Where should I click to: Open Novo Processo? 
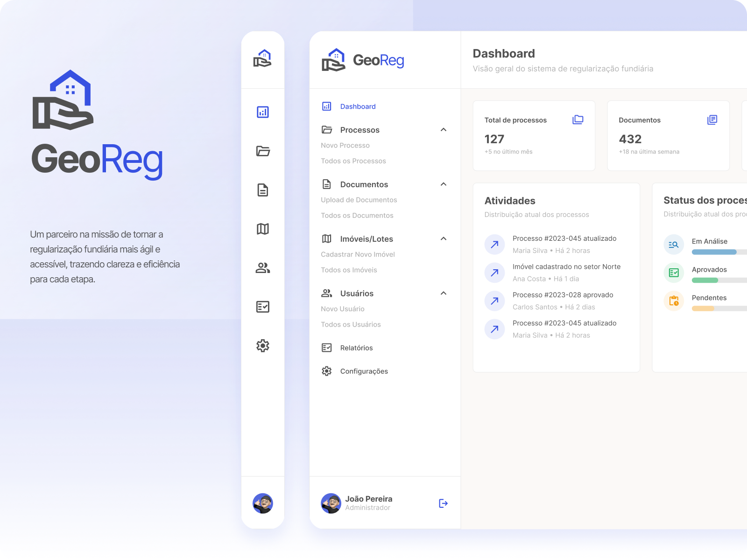345,145
